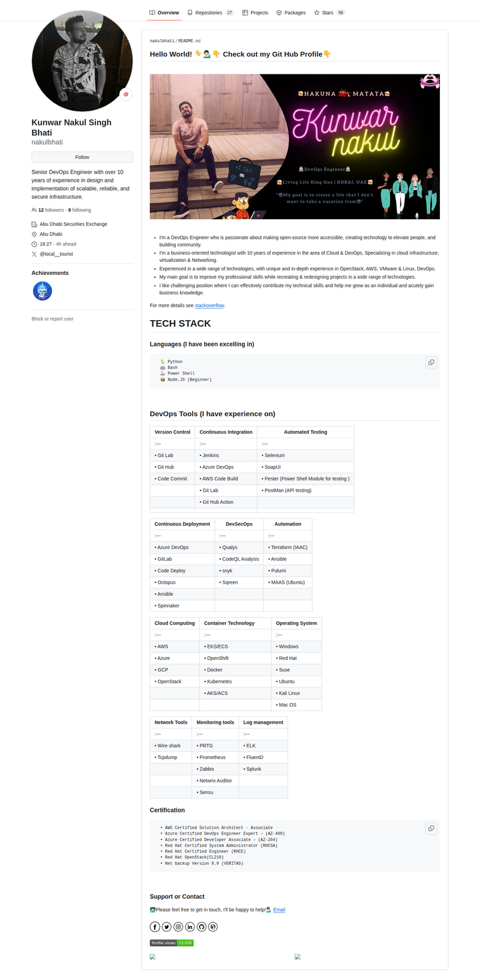Image resolution: width=480 pixels, height=980 pixels.
Task: Open the Facebook social icon
Action: pos(155,927)
